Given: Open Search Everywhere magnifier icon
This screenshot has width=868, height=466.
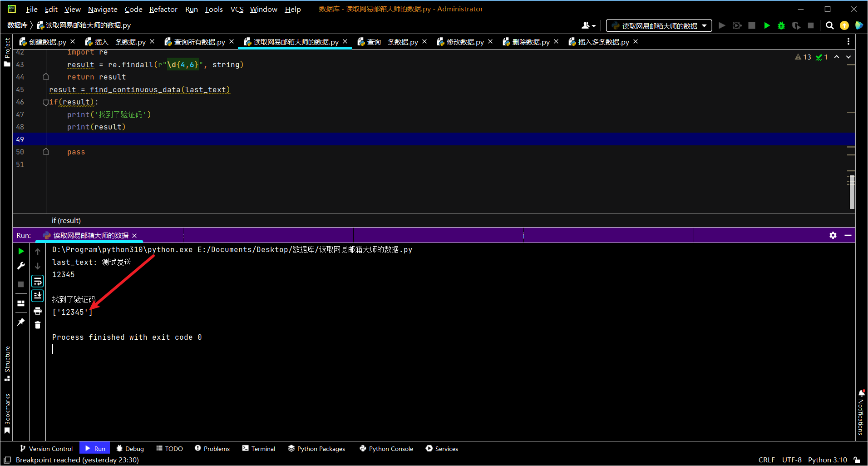Looking at the screenshot, I should pos(830,26).
